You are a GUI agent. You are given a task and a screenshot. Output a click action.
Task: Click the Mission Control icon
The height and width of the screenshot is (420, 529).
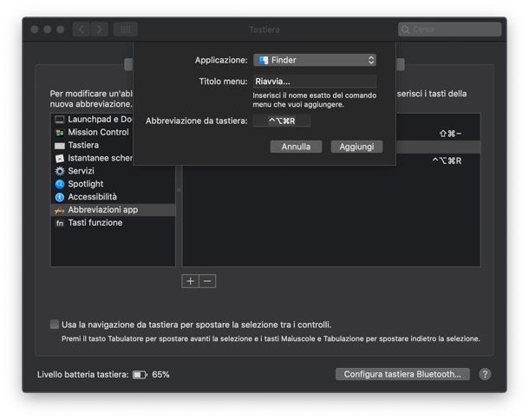point(60,133)
